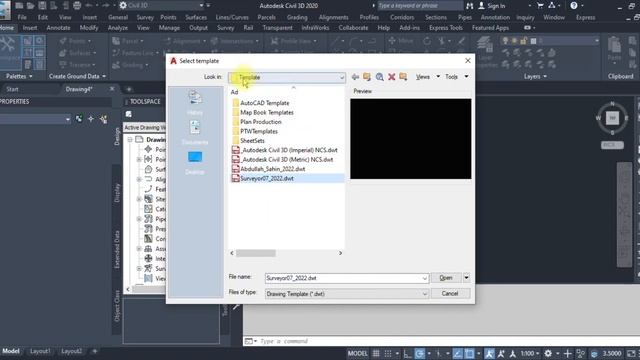Screen dimensions: 640x360
Task: Toggle ortho mode in status bar
Action: 407,353
